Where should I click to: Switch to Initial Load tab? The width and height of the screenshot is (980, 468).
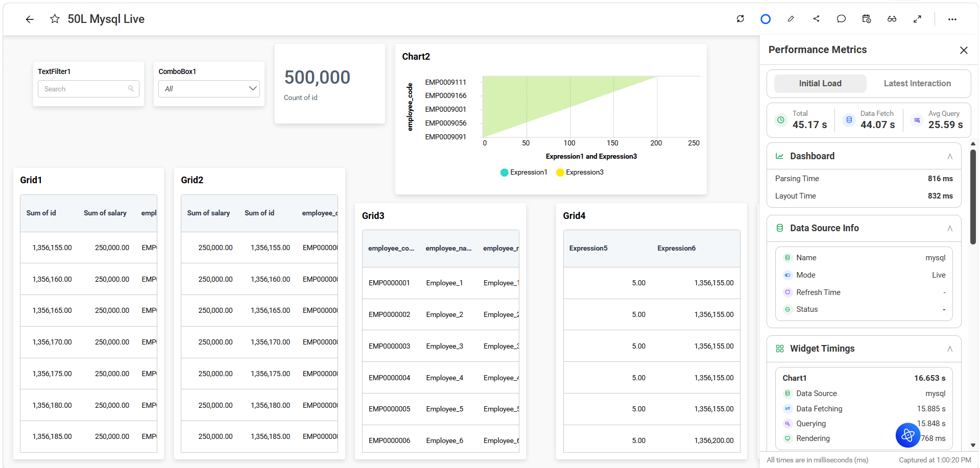(820, 84)
